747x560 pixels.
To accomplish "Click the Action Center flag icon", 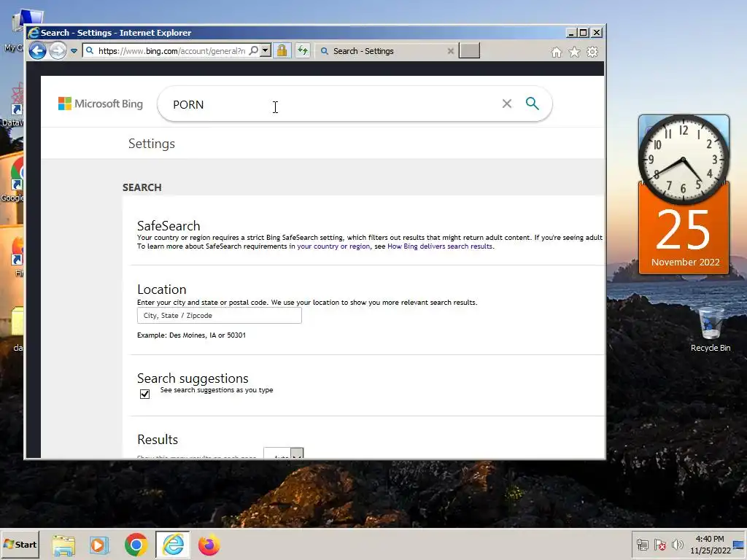I will point(659,545).
